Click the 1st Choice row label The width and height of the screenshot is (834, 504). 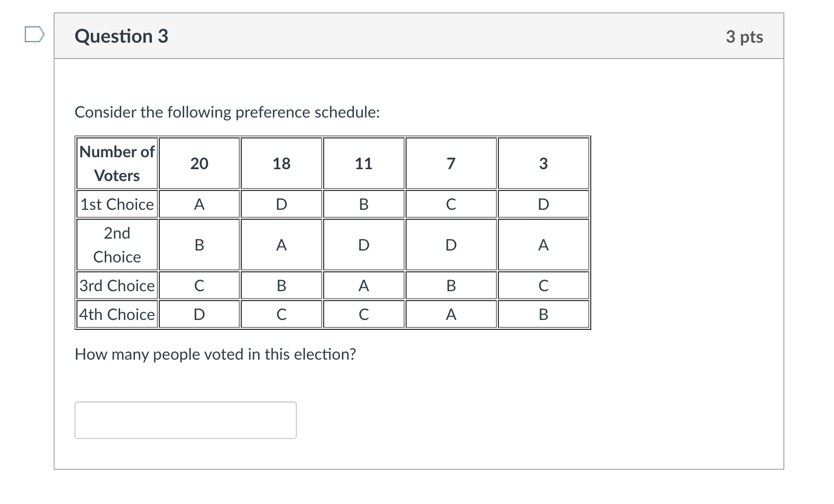click(x=117, y=204)
